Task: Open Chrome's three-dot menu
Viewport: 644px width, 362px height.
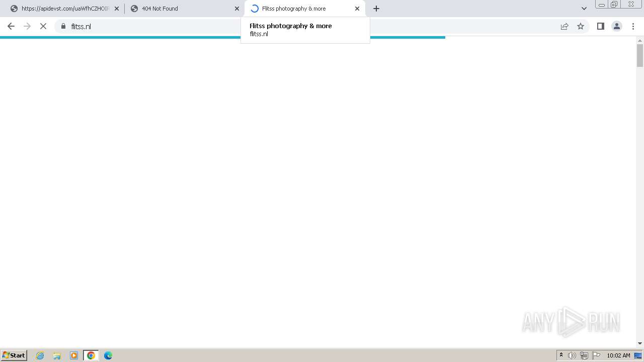Action: 633,26
